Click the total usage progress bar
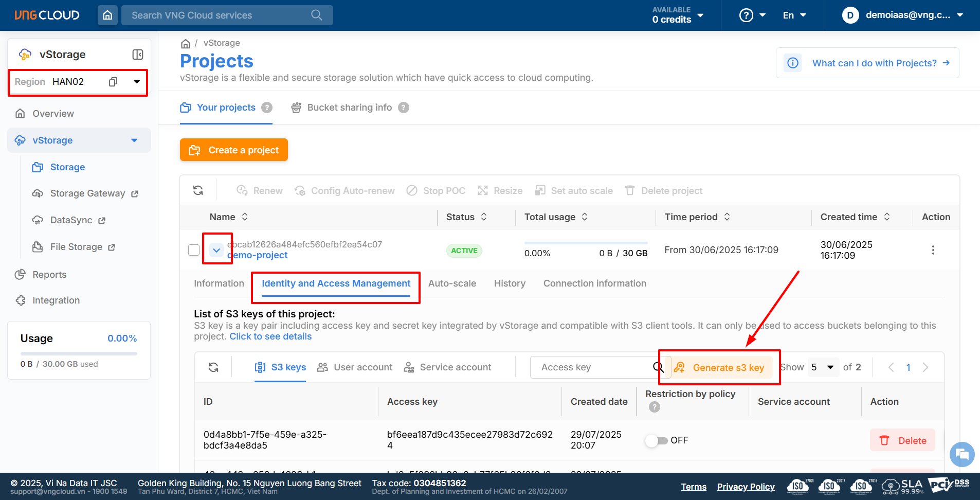 (586, 243)
